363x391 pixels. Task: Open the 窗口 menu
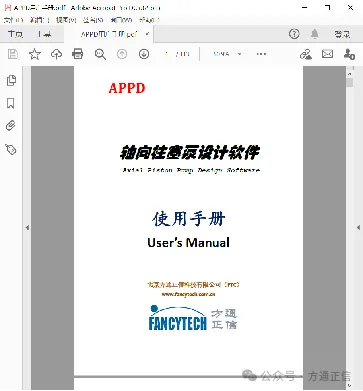(x=121, y=20)
